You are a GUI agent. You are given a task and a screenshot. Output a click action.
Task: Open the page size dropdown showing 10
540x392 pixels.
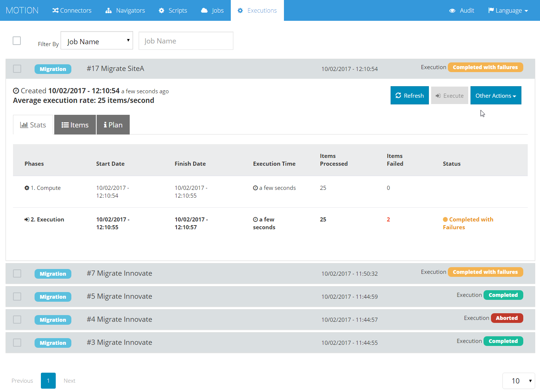(x=519, y=381)
